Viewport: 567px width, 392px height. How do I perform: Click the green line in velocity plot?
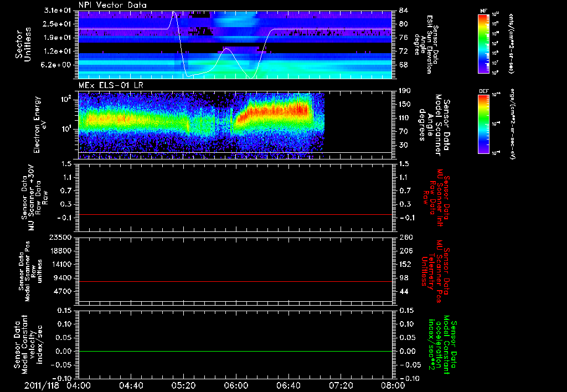coord(235,351)
